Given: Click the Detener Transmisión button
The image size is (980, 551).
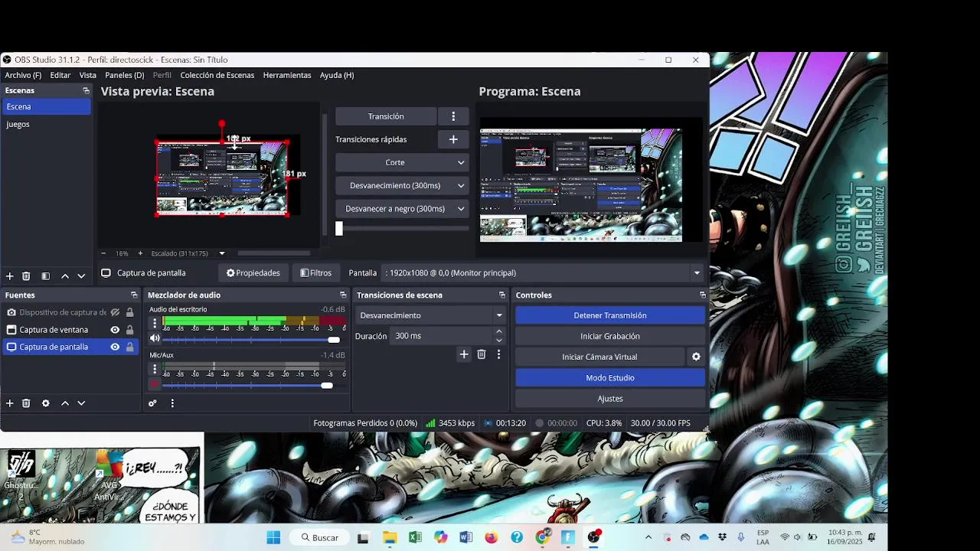Looking at the screenshot, I should click(610, 315).
